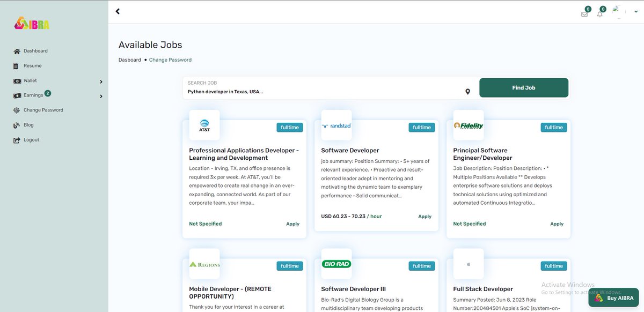Click Not Specified salary on Fidelity card
The width and height of the screenshot is (644, 312).
click(x=470, y=224)
